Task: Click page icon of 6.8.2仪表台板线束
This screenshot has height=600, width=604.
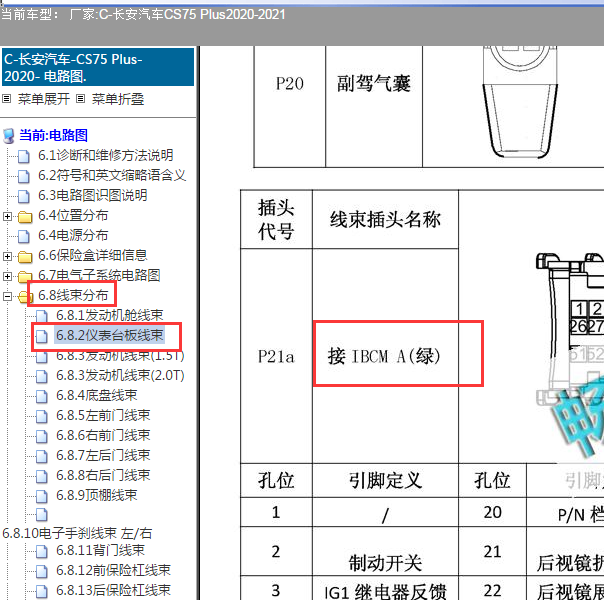Action: 42,337
